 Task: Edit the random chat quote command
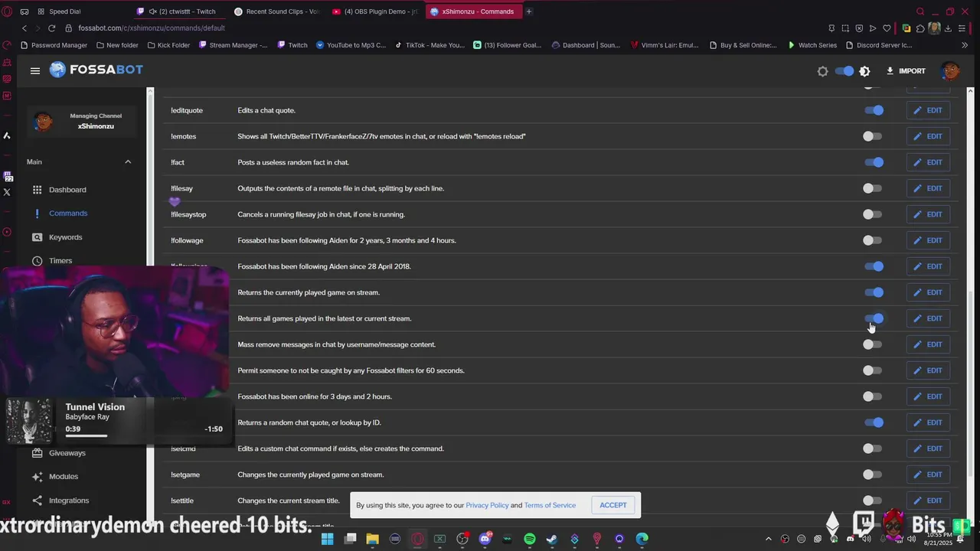pyautogui.click(x=928, y=422)
